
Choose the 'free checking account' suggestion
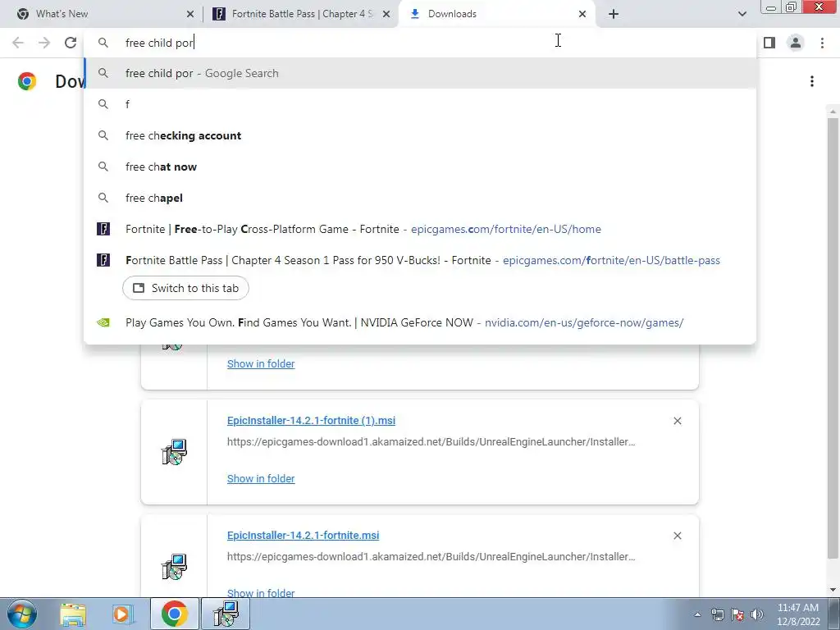[x=420, y=135]
